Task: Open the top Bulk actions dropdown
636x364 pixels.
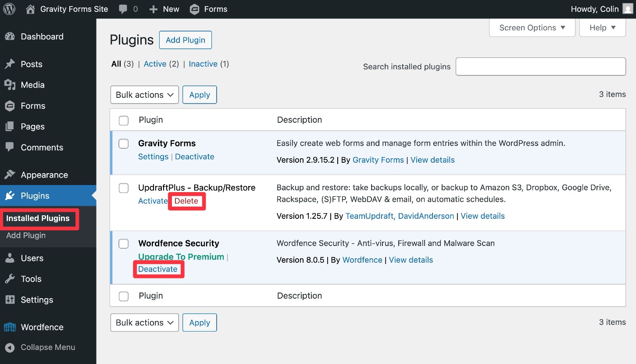Action: tap(145, 95)
